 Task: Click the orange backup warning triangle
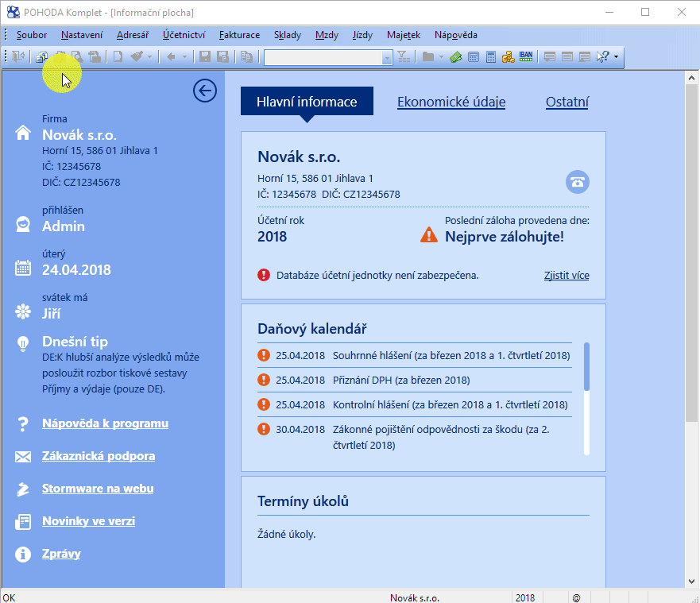(429, 235)
